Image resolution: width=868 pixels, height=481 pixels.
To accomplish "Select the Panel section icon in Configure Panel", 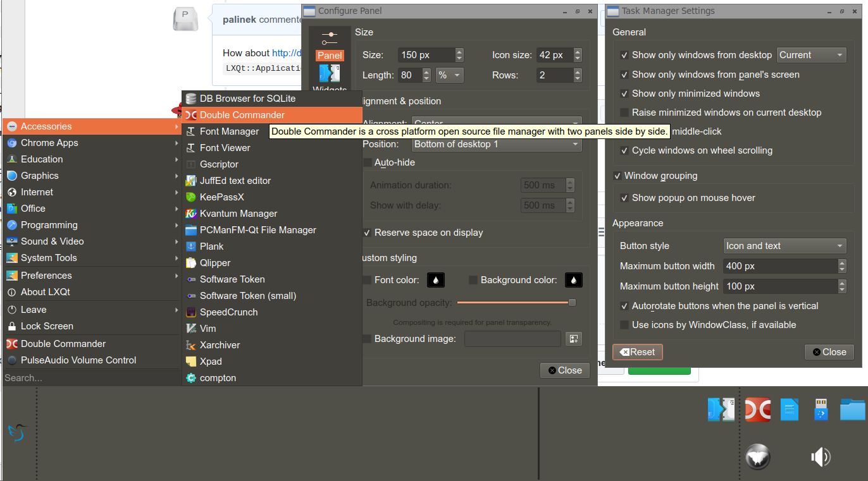I will click(329, 46).
